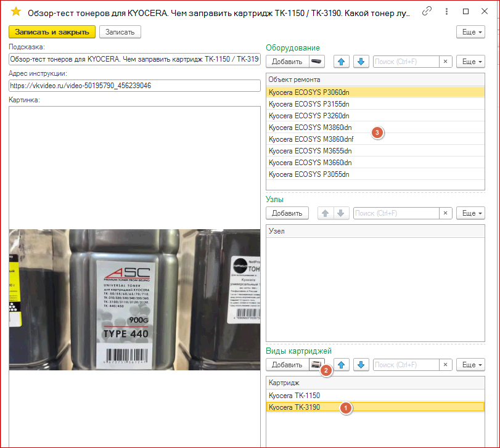Select row Kyocera ECOSYS M3860idn
The width and height of the screenshot is (500, 448).
coord(375,128)
